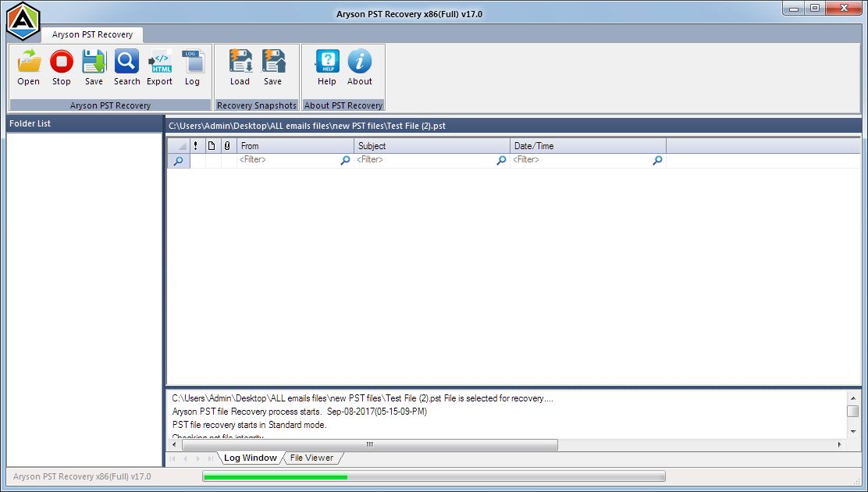Sort by the document type column icon
This screenshot has width=868, height=492.
(x=212, y=146)
